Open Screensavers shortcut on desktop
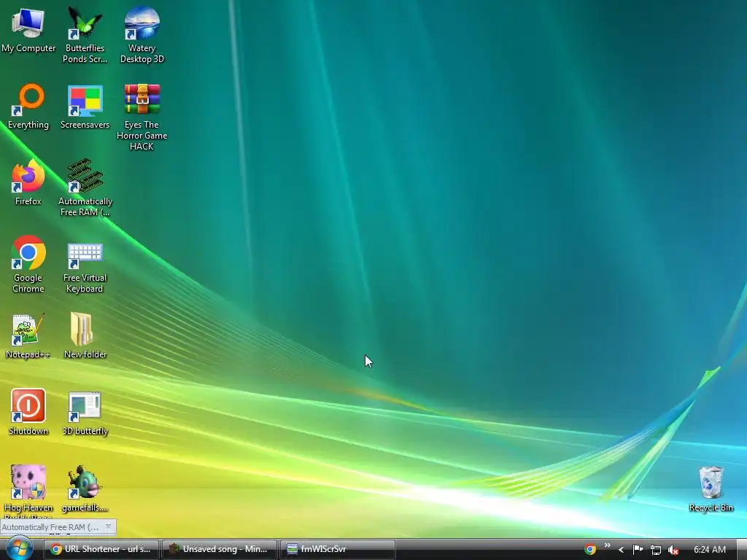The image size is (747, 560). click(x=85, y=106)
